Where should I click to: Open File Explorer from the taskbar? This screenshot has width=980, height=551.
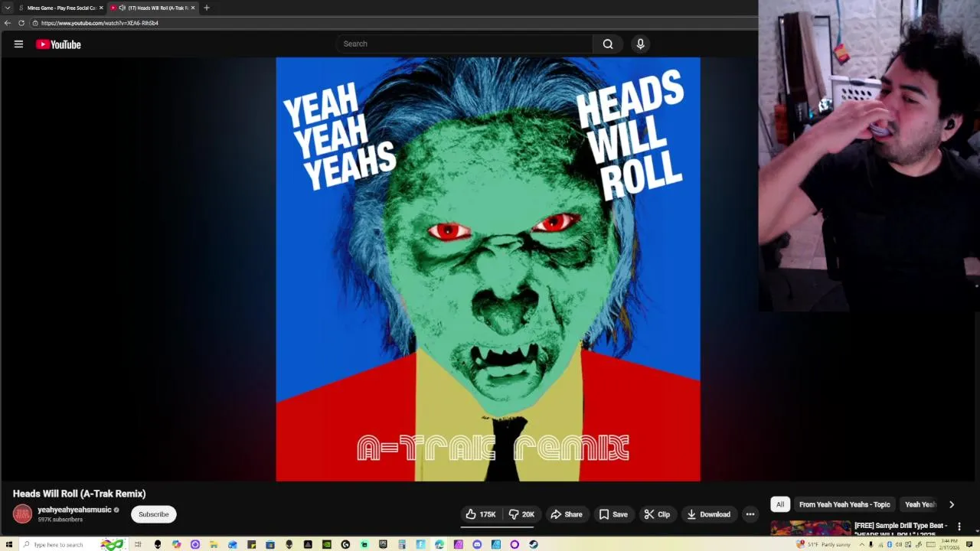coord(214,544)
